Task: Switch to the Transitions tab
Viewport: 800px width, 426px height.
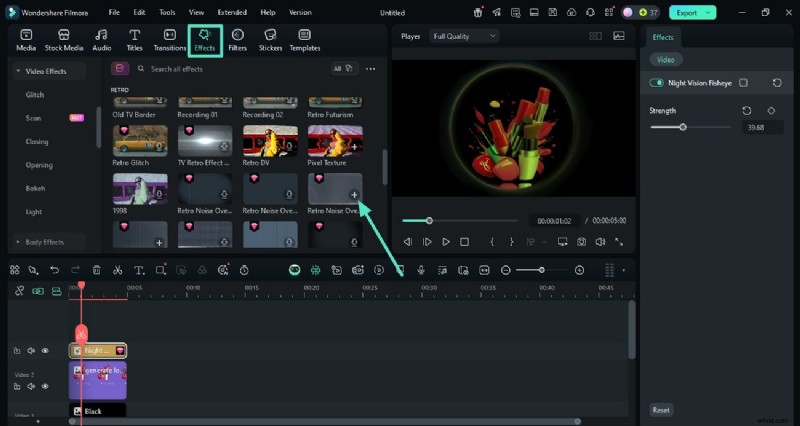Action: (x=169, y=40)
